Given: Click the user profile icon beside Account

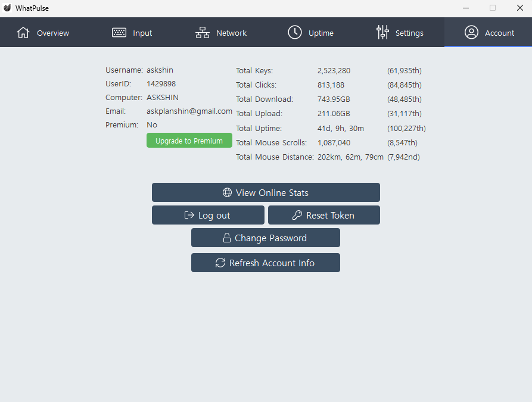Looking at the screenshot, I should click(471, 32).
